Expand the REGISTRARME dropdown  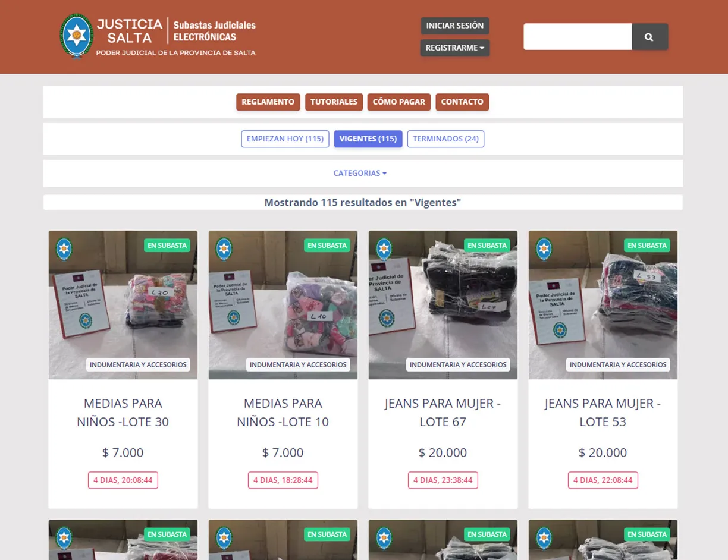tap(454, 48)
